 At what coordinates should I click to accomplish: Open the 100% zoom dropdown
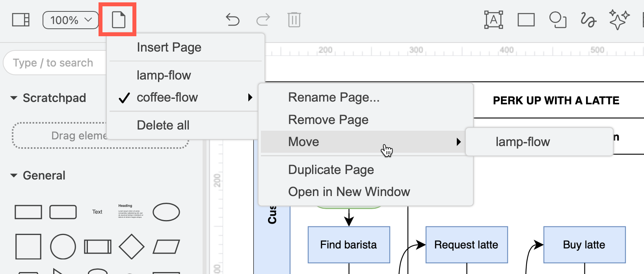tap(71, 20)
